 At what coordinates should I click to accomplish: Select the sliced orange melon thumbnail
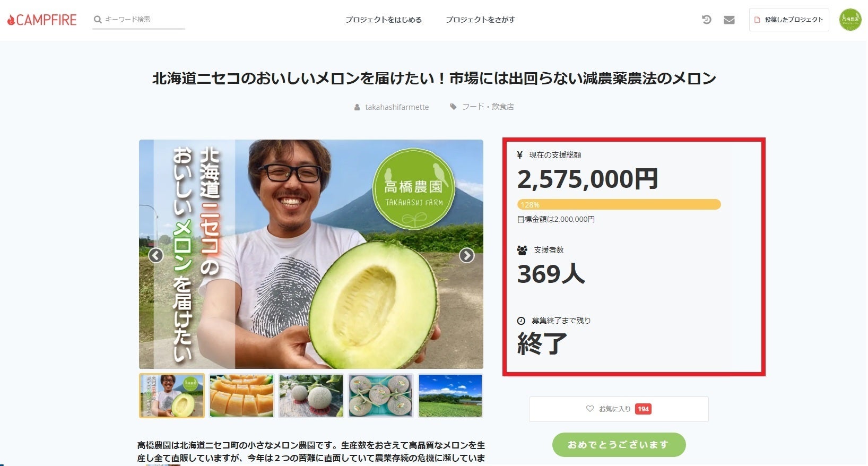[241, 395]
